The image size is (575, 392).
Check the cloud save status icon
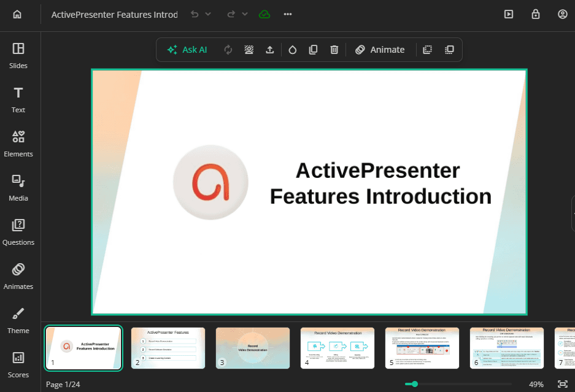264,14
